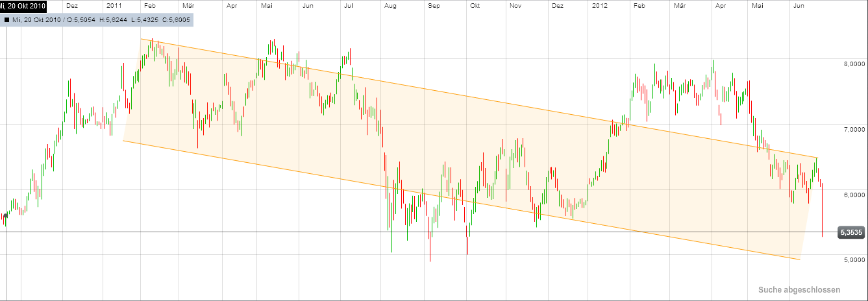The width and height of the screenshot is (868, 301).
Task: Click the OHLC data legend box
Action: [x=97, y=20]
